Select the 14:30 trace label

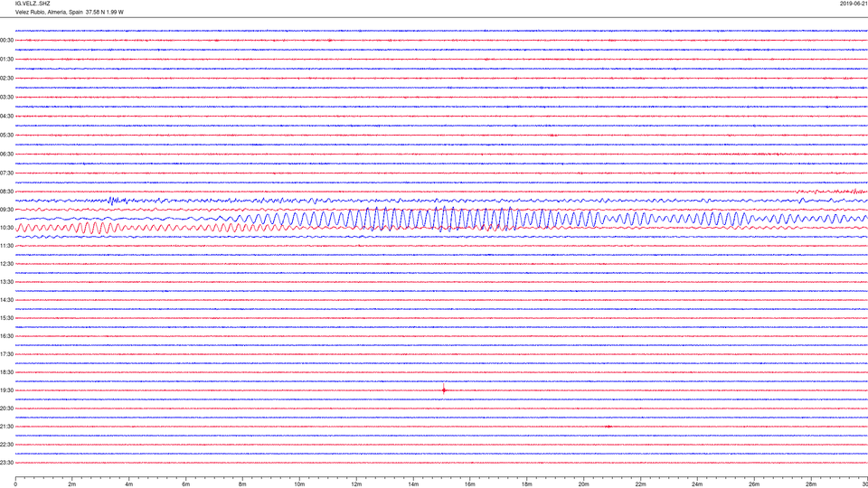click(6, 300)
